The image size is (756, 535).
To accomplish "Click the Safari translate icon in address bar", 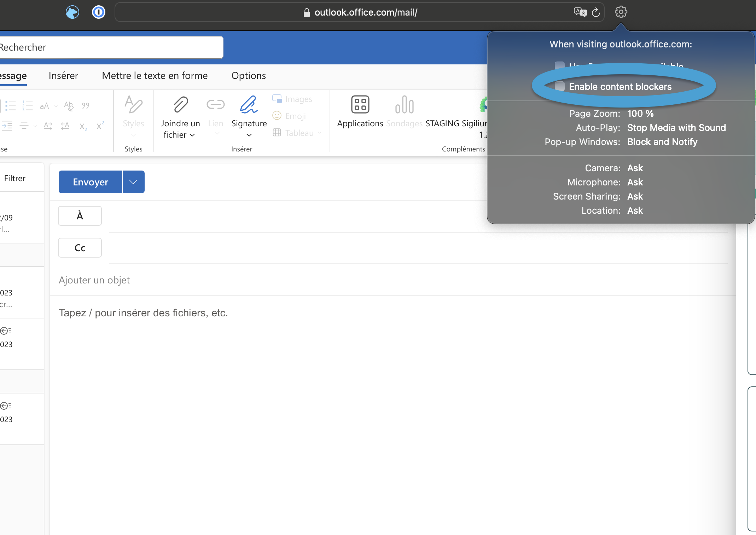I will point(580,12).
